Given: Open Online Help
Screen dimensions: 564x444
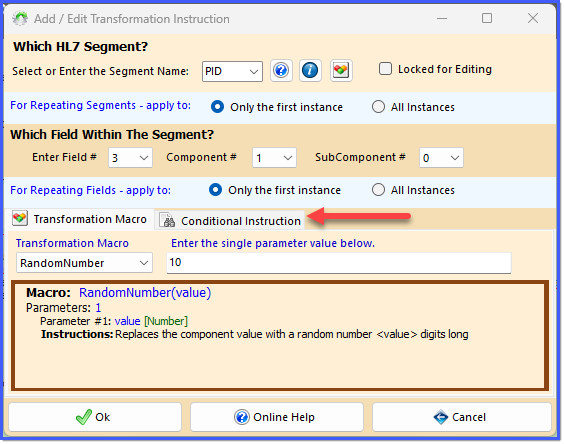Looking at the screenshot, I should (x=277, y=417).
